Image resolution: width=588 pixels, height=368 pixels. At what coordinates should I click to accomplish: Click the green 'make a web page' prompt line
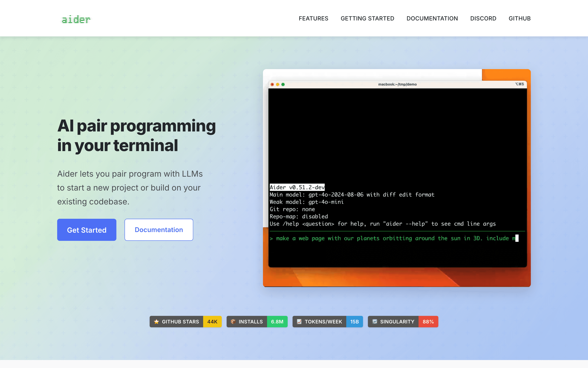tap(394, 238)
